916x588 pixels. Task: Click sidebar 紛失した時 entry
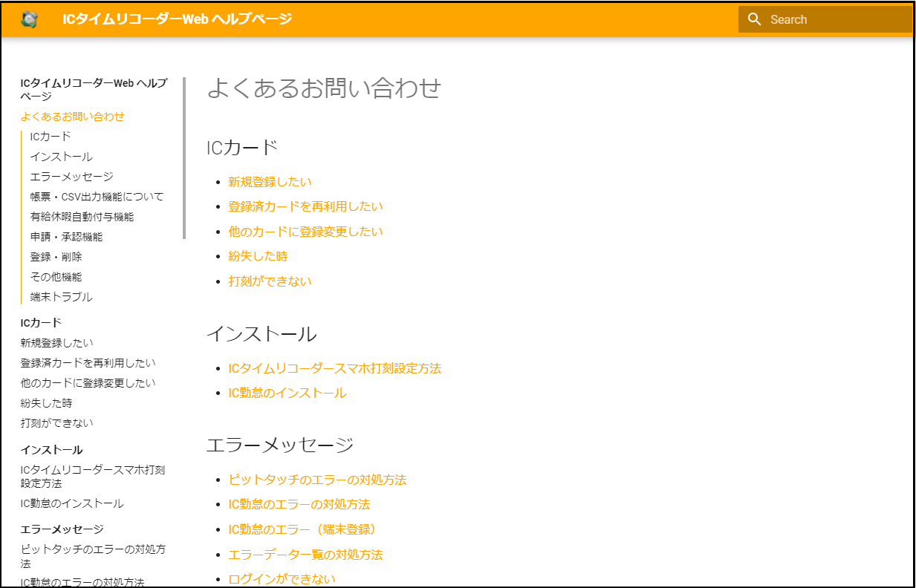47,403
